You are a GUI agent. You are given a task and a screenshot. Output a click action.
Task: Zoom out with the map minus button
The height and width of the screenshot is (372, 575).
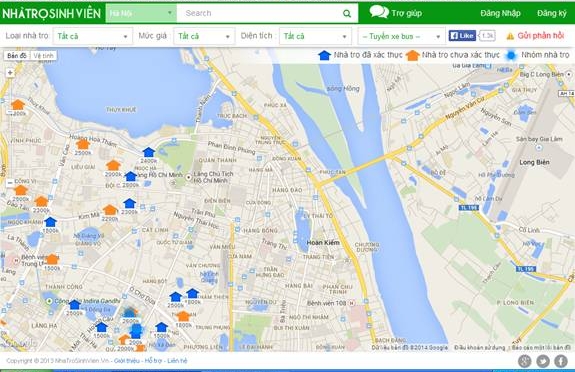(10, 182)
